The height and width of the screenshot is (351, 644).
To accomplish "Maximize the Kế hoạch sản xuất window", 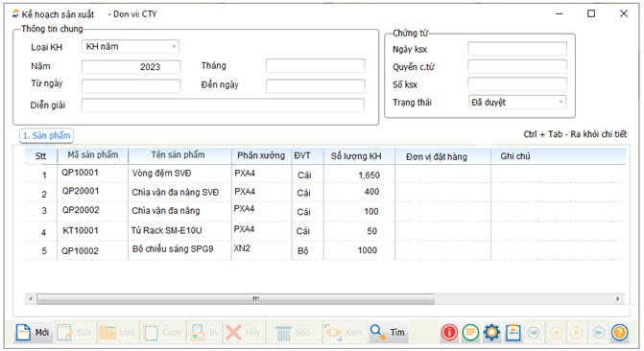I will pos(591,13).
